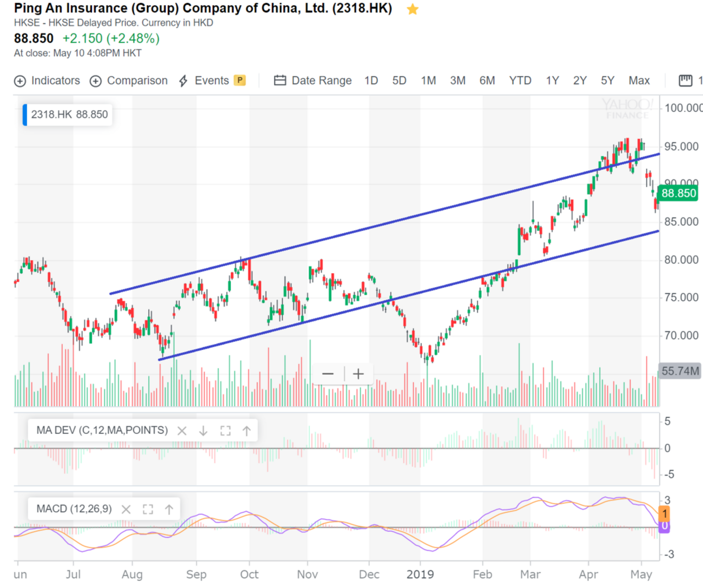
Task: Select the 2Y time range
Action: [x=580, y=81]
